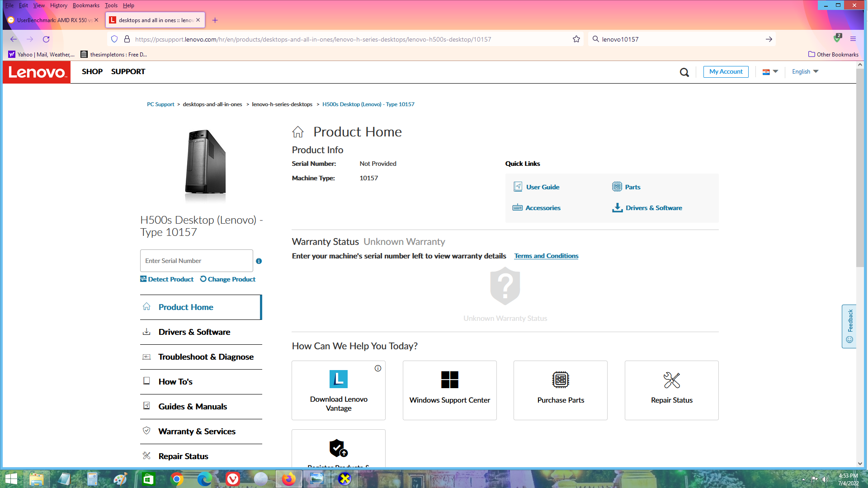Submit the search bar arrow

[769, 39]
